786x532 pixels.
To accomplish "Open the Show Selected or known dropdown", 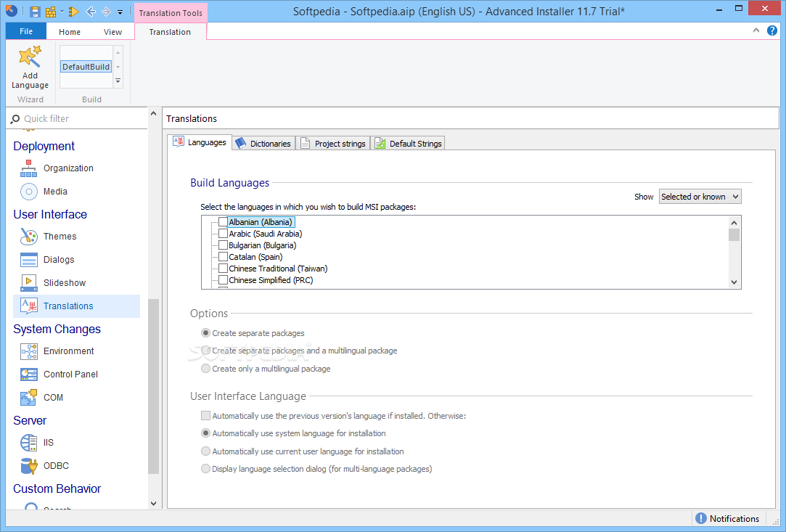I will 700,197.
